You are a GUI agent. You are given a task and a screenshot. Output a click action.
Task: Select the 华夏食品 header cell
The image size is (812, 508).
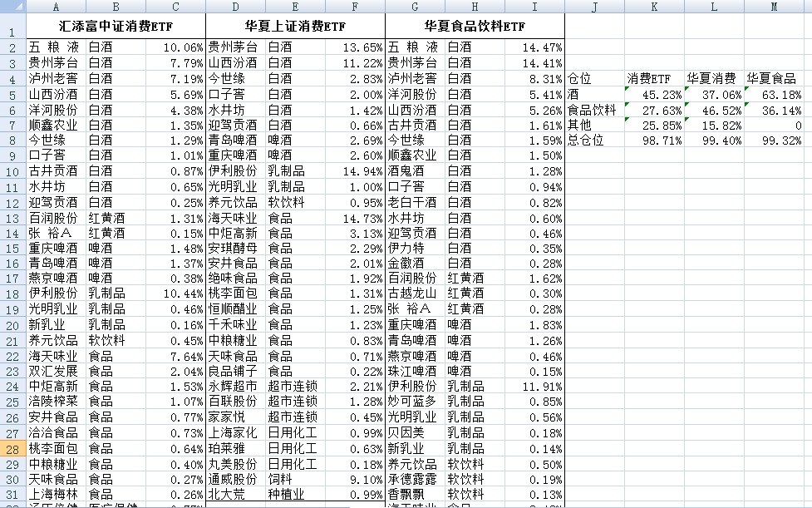click(775, 79)
